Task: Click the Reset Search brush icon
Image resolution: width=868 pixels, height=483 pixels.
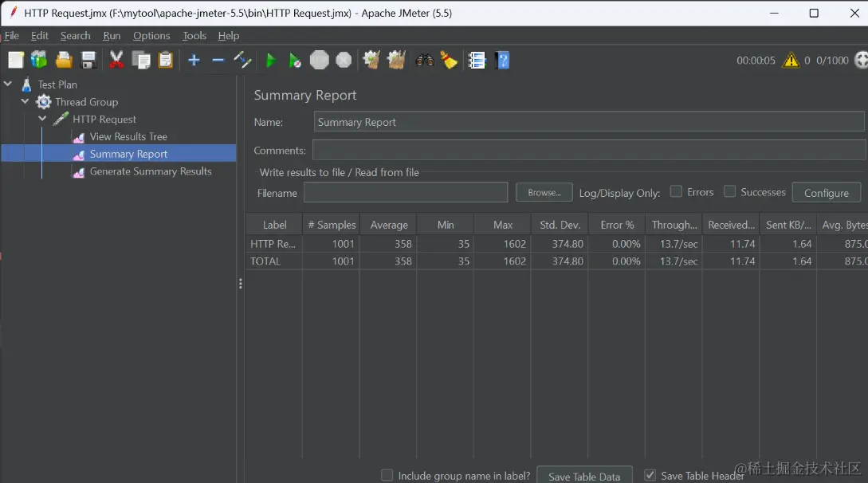Action: 449,60
